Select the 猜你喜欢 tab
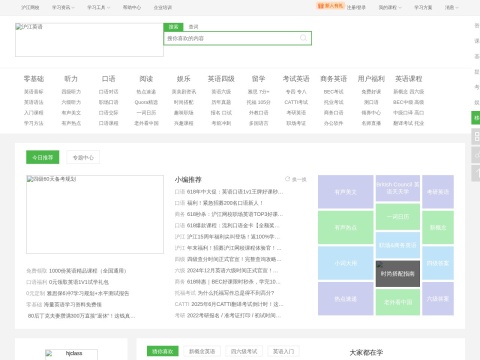 [163, 351]
